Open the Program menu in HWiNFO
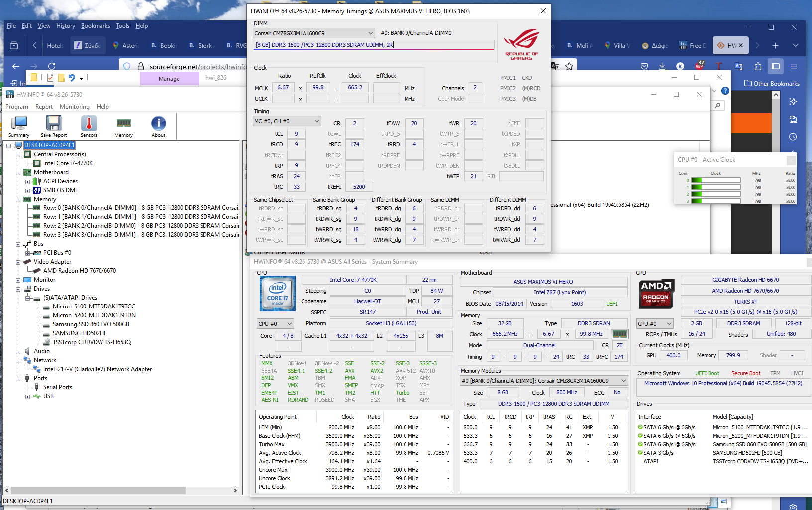This screenshot has height=510, width=812. point(17,107)
